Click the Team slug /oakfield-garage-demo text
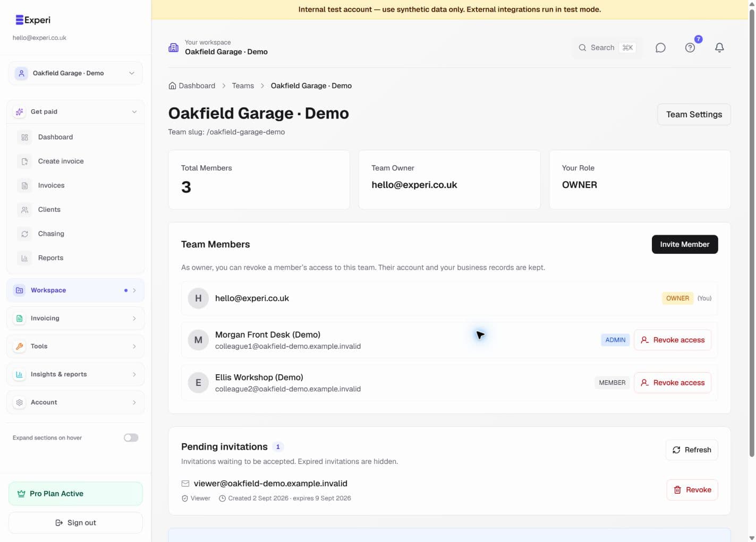This screenshot has width=756, height=542. point(226,132)
